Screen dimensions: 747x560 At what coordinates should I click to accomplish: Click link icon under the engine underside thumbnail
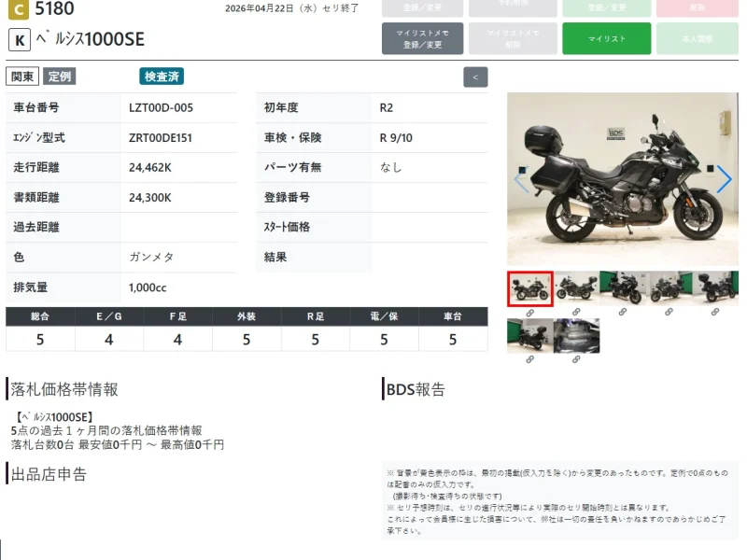[x=576, y=359]
